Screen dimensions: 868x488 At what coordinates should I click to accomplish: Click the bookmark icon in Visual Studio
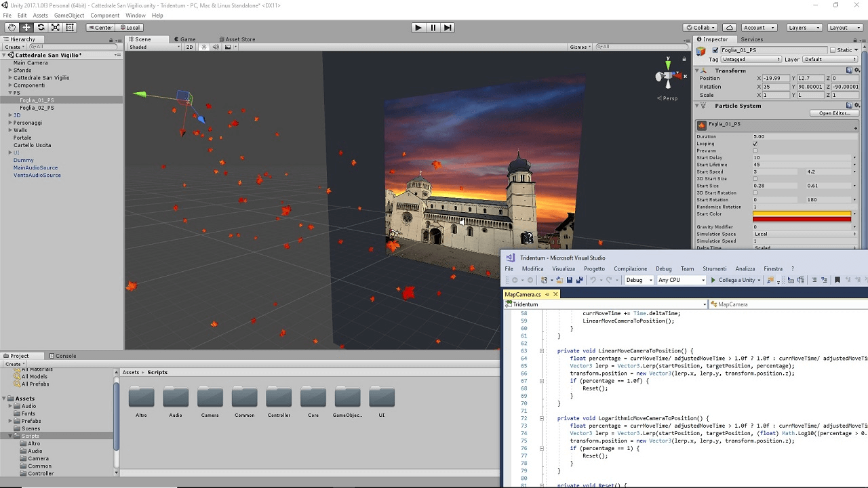pyautogui.click(x=837, y=280)
